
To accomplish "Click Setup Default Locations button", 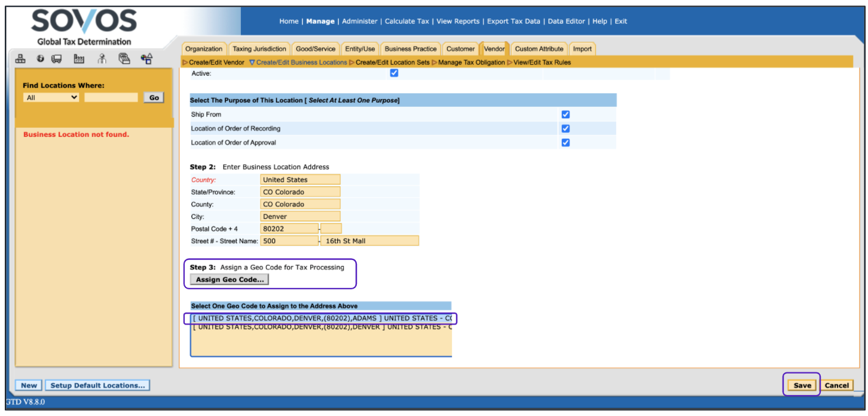I will tap(97, 386).
